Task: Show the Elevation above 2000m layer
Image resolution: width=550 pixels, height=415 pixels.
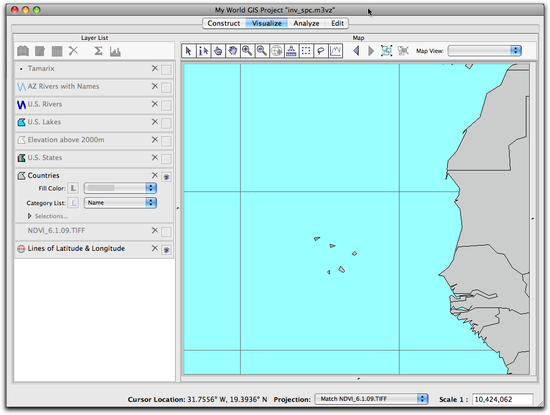Action: click(x=166, y=141)
